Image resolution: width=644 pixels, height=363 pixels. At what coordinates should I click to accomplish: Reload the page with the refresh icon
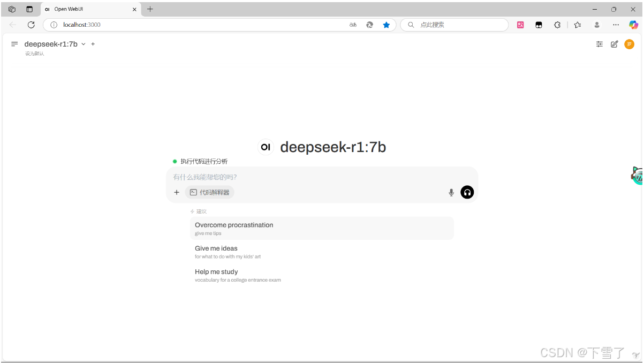pyautogui.click(x=31, y=25)
